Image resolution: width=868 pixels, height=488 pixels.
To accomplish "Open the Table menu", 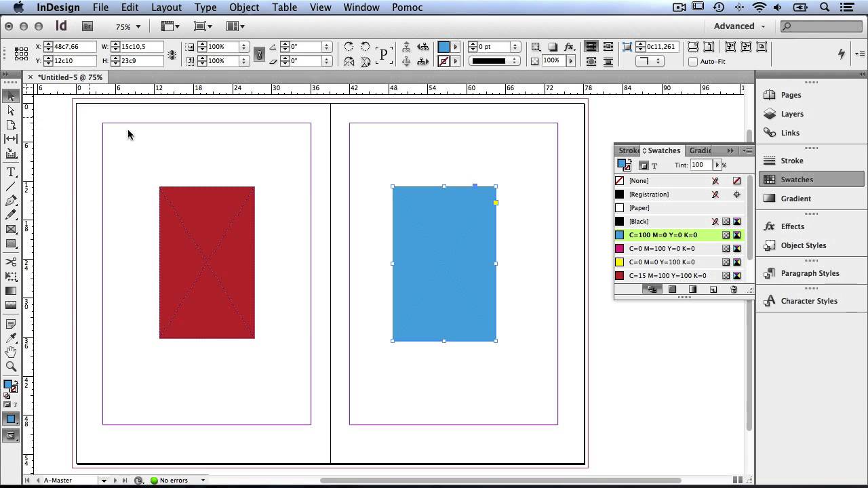I will point(285,7).
